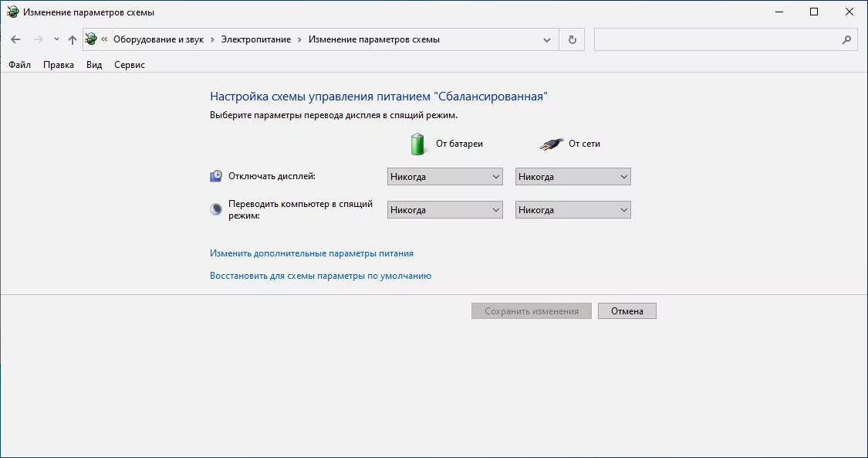Click the search magnifier icon
This screenshot has width=868, height=458.
pos(846,39)
